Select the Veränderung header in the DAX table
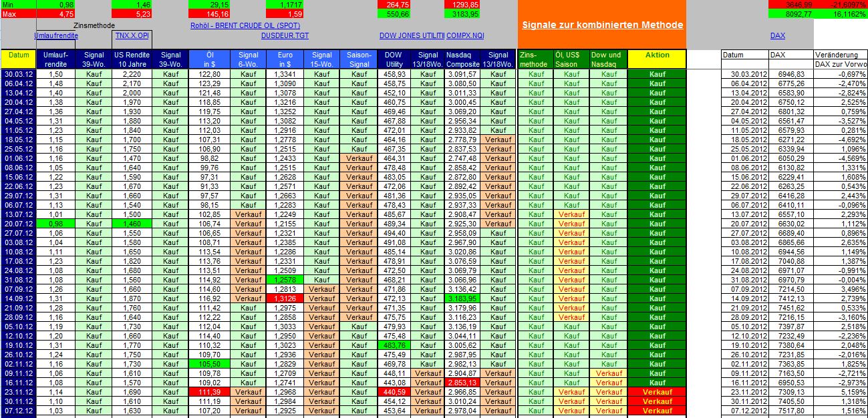 [840, 55]
